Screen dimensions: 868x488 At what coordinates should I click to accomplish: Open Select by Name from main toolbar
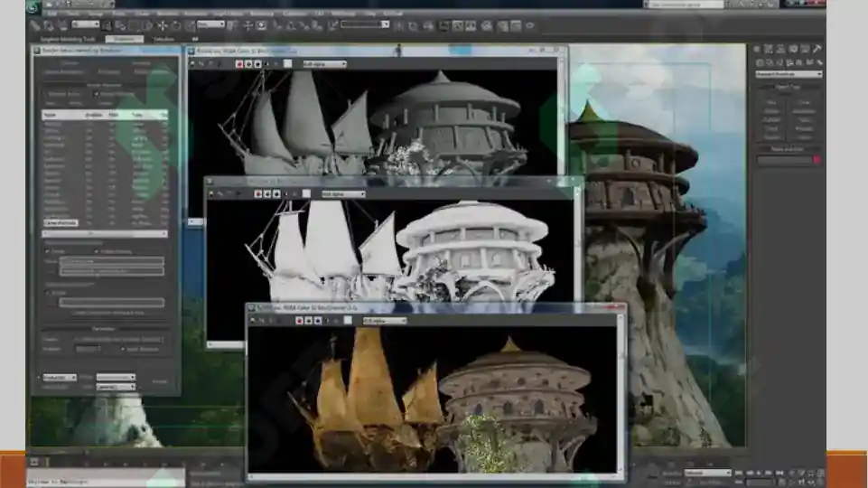coord(119,25)
